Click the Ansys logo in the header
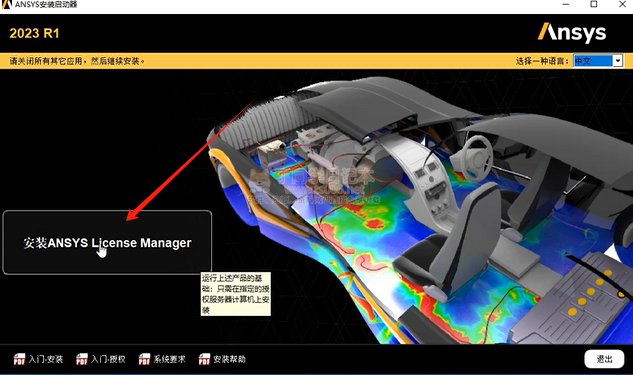Viewport: 633px width, 375px height. [x=572, y=33]
